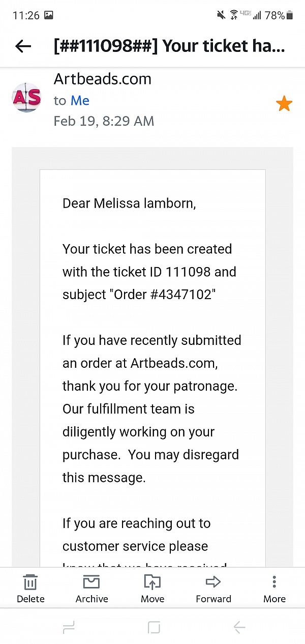This screenshot has width=305, height=644.
Task: Open recent apps from navigation bar
Action: pyautogui.click(x=69, y=627)
